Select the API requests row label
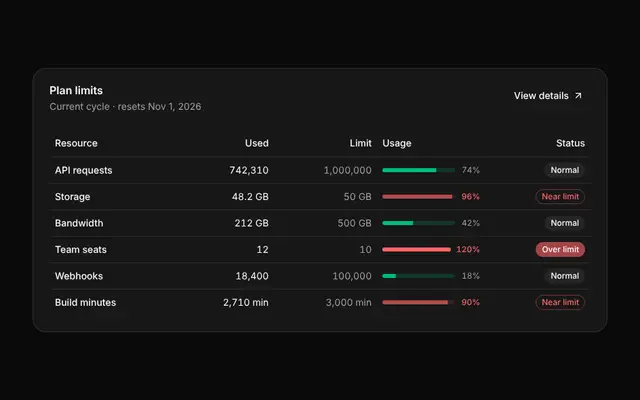 pyautogui.click(x=83, y=170)
